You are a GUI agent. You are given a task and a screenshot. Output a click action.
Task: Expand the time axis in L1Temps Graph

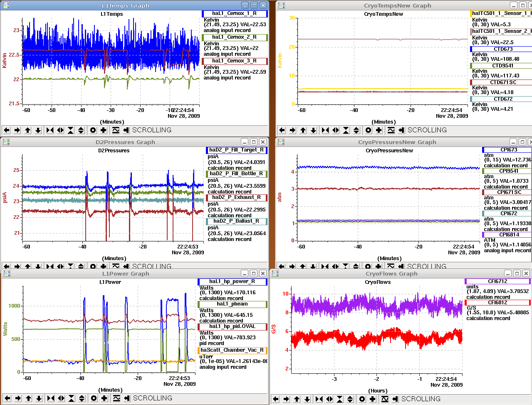(x=60, y=130)
